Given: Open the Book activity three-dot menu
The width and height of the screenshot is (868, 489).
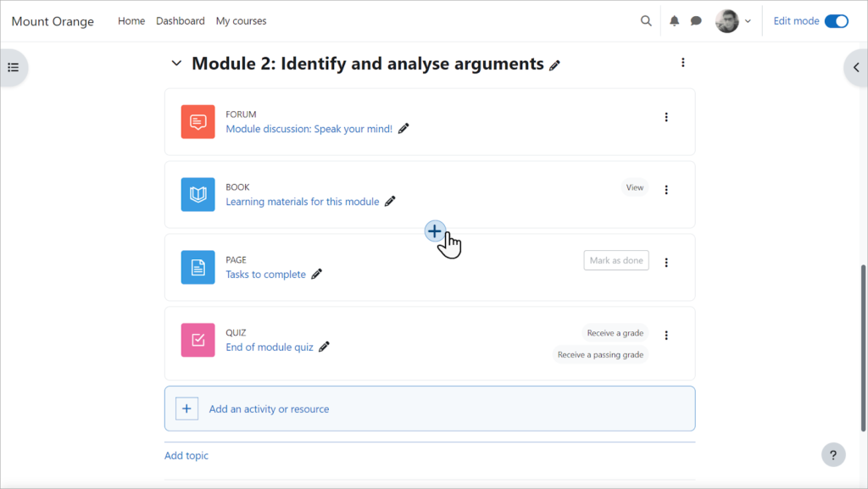Looking at the screenshot, I should (666, 190).
